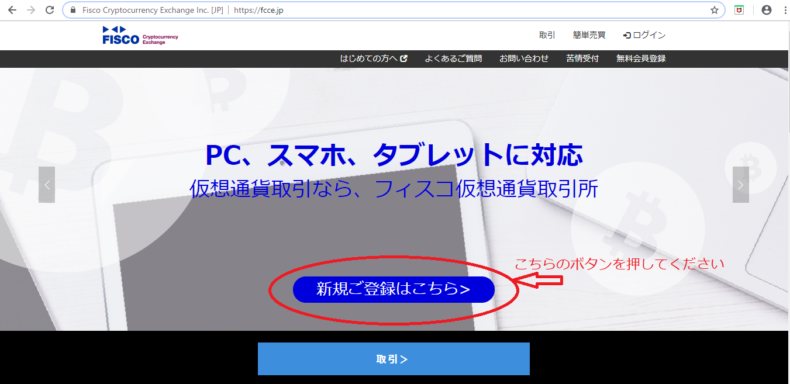
Task: Click the ログイン login link
Action: (644, 35)
